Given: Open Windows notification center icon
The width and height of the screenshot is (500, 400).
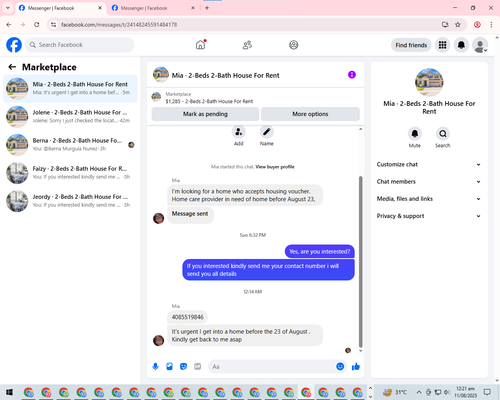Looking at the screenshot, I should click(x=487, y=392).
